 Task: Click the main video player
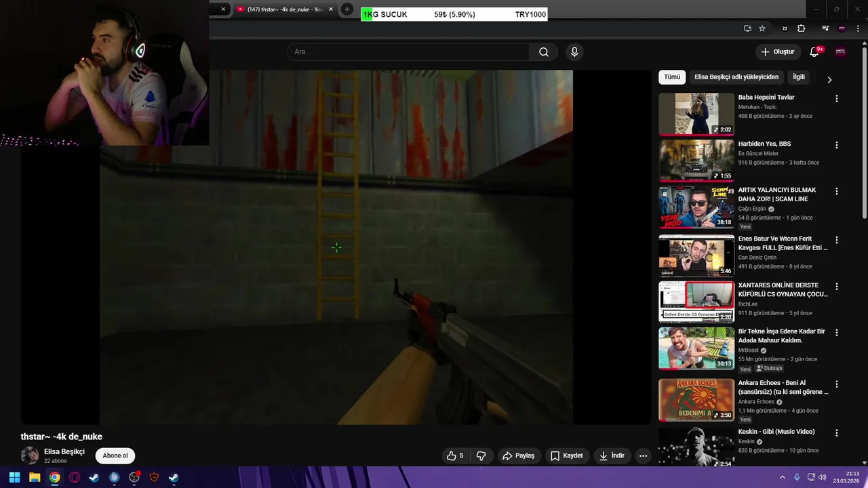[336, 247]
